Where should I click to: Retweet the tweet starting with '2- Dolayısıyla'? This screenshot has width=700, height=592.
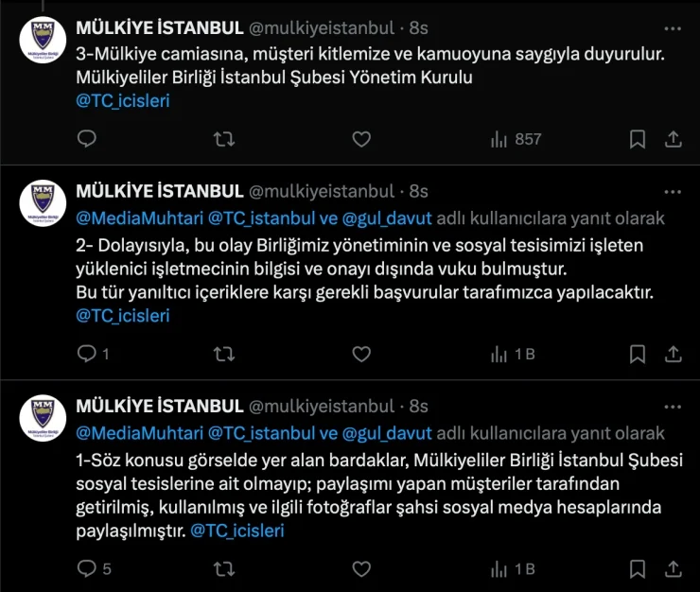pos(223,354)
